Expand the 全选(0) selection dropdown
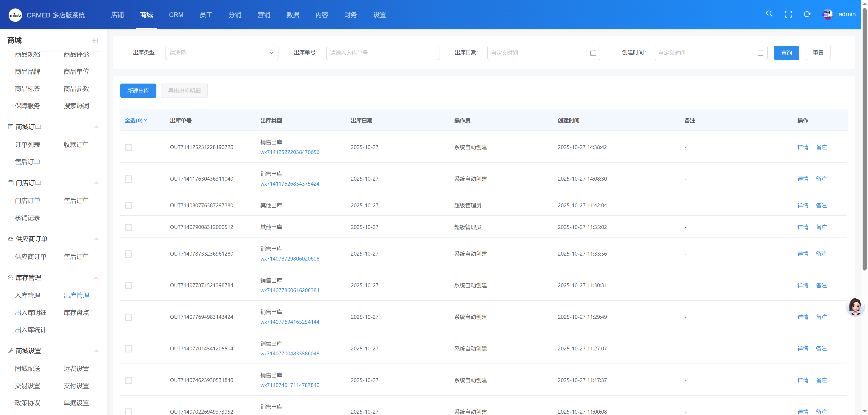The height and width of the screenshot is (415, 868). [136, 121]
